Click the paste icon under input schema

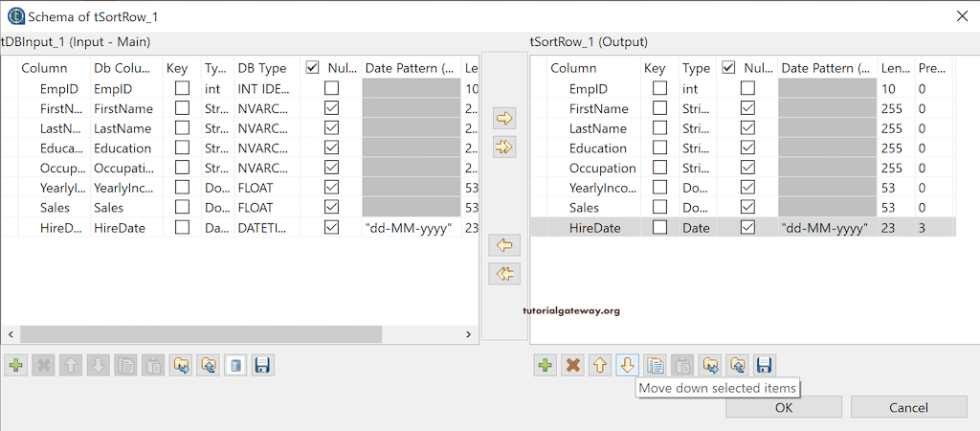tap(153, 365)
